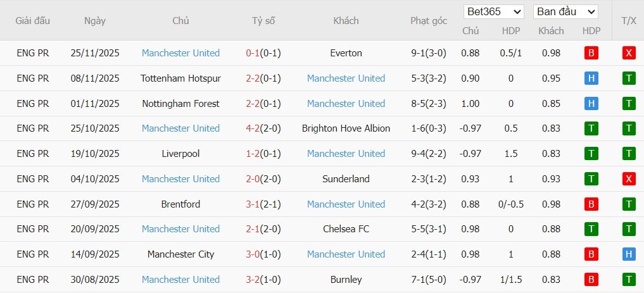Click the T/X column header
644x293 pixels.
tap(629, 21)
